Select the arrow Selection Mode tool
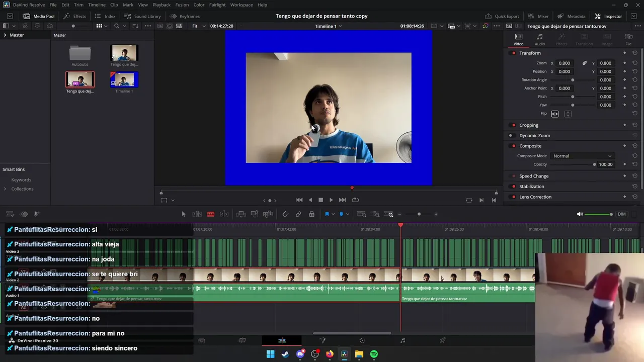644x362 pixels. point(183,214)
